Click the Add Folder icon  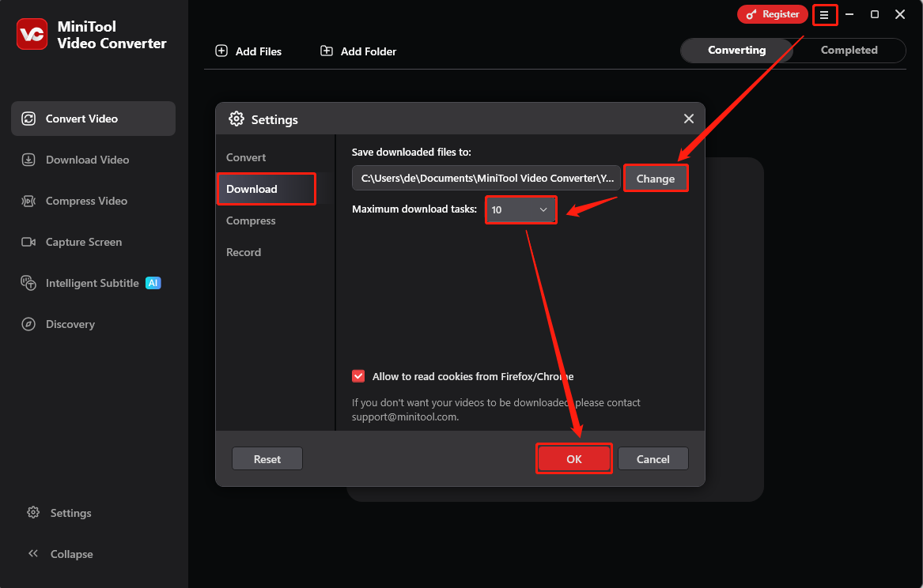point(326,51)
